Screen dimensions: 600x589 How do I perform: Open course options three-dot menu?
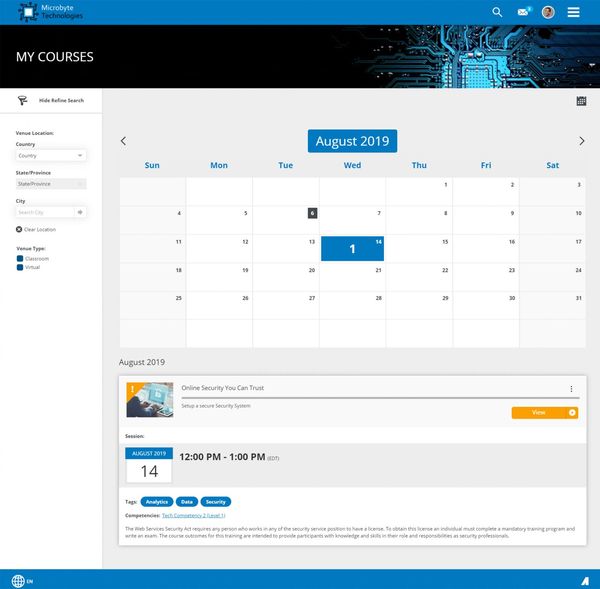point(571,389)
